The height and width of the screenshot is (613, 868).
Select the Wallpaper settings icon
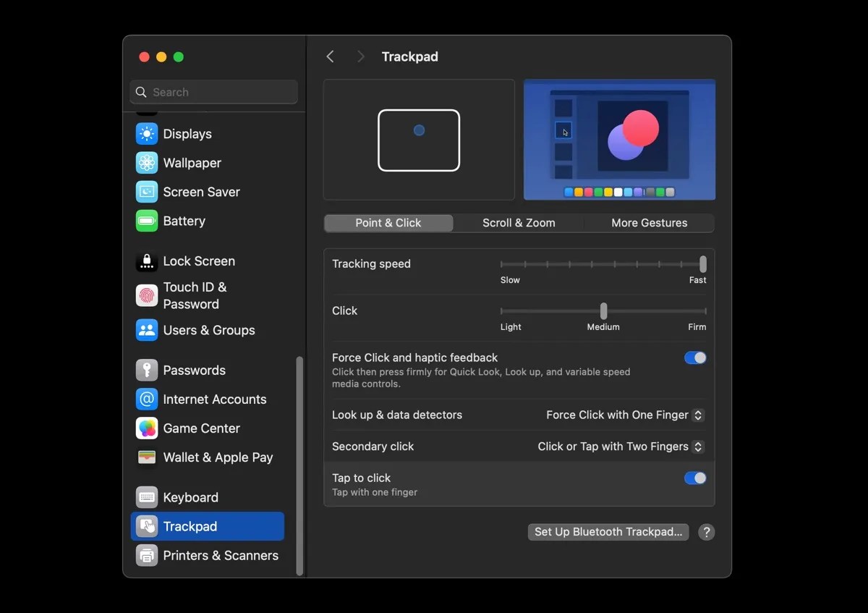point(146,163)
